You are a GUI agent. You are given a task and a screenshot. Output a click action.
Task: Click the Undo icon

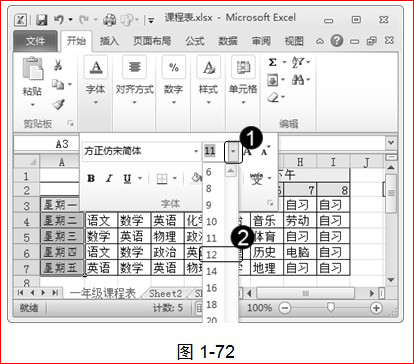[x=59, y=20]
